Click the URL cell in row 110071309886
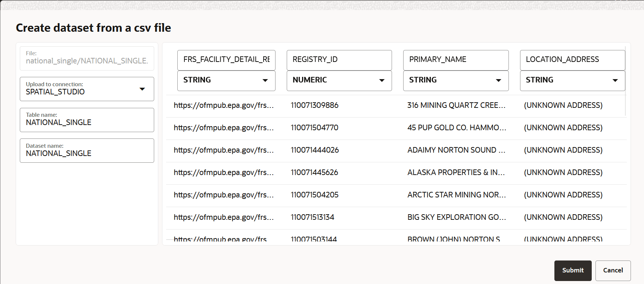The height and width of the screenshot is (284, 644). pyautogui.click(x=224, y=105)
